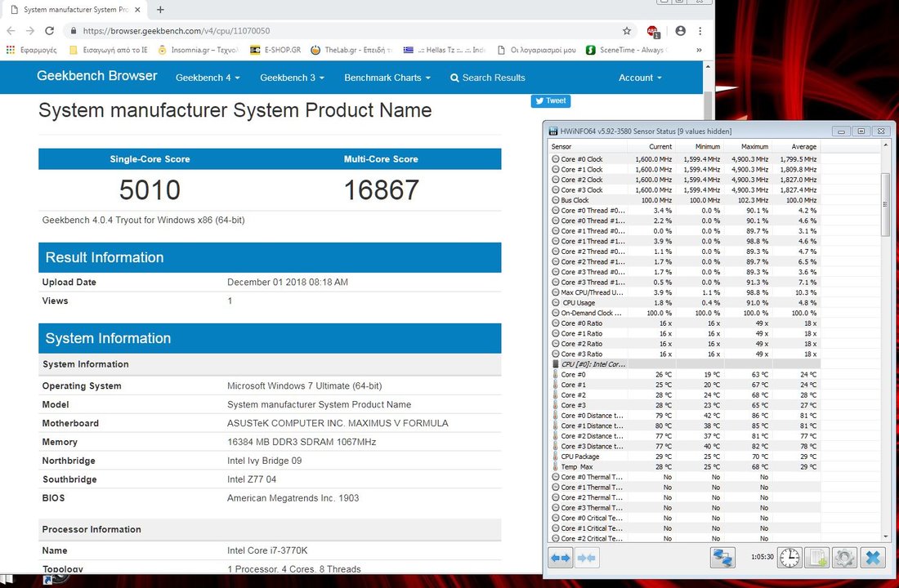Click the collapse columns arrows button in HWiNFO
This screenshot has width=899, height=588.
coord(586,558)
